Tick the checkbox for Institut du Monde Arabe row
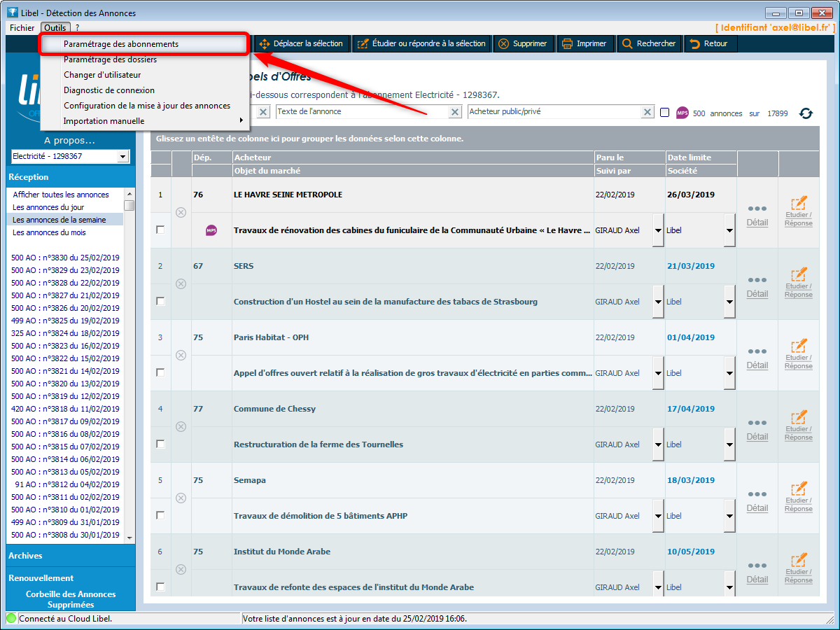Viewport: 840px width, 630px height. (160, 587)
